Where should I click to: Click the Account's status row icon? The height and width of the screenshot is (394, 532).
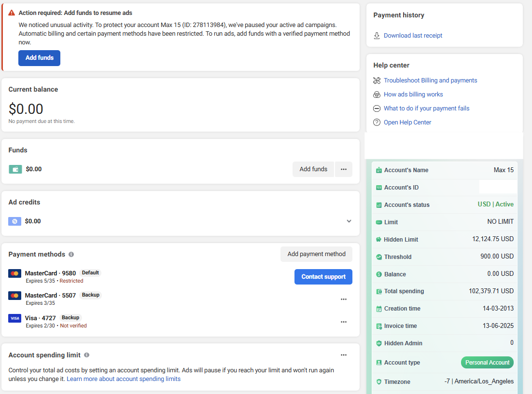pos(379,205)
